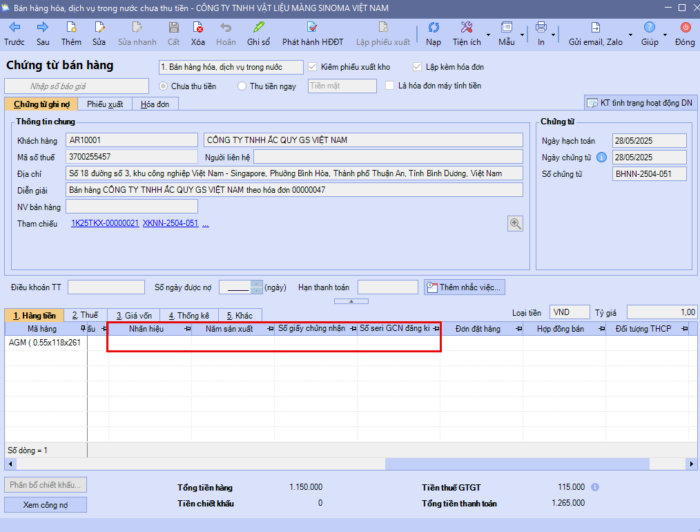The height and width of the screenshot is (532, 700).
Task: Click the ellipsis link after Tham chiếu references
Action: tap(205, 224)
